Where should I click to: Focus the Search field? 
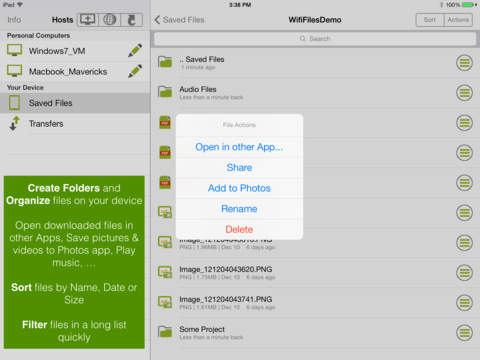pos(315,39)
